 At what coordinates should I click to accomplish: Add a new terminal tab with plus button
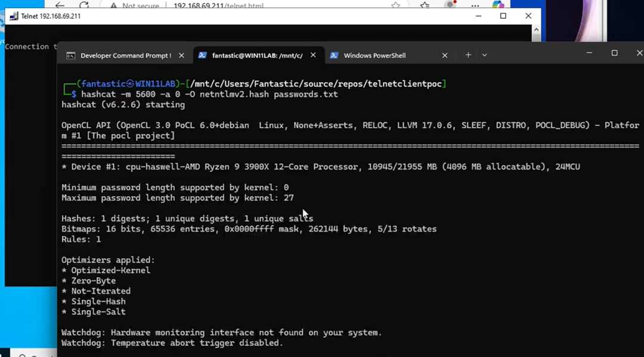[x=468, y=55]
